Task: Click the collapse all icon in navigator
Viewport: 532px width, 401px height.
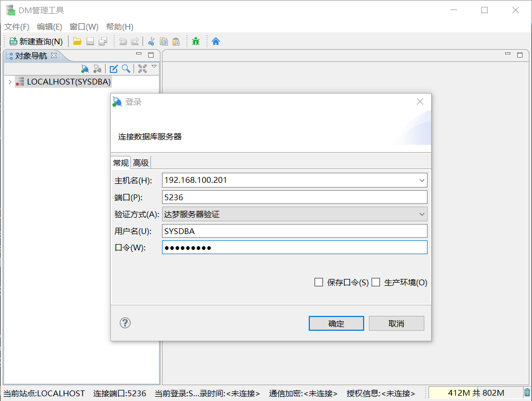Action: [142, 69]
